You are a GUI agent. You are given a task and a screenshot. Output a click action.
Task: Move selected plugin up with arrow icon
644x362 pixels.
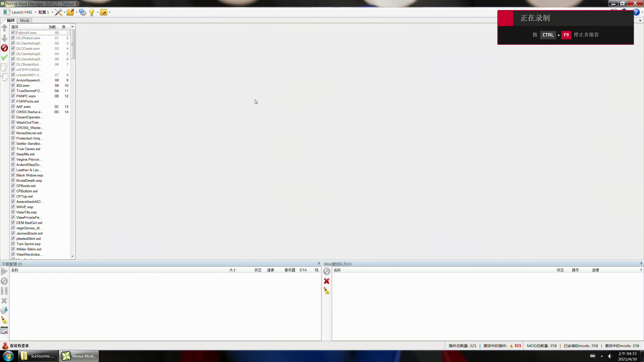(x=5, y=28)
